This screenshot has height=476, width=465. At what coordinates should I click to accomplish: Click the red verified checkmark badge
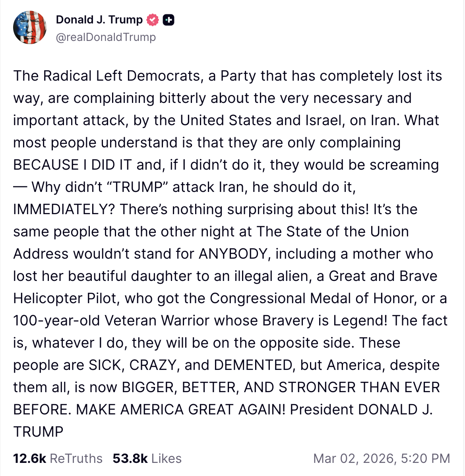coord(153,20)
